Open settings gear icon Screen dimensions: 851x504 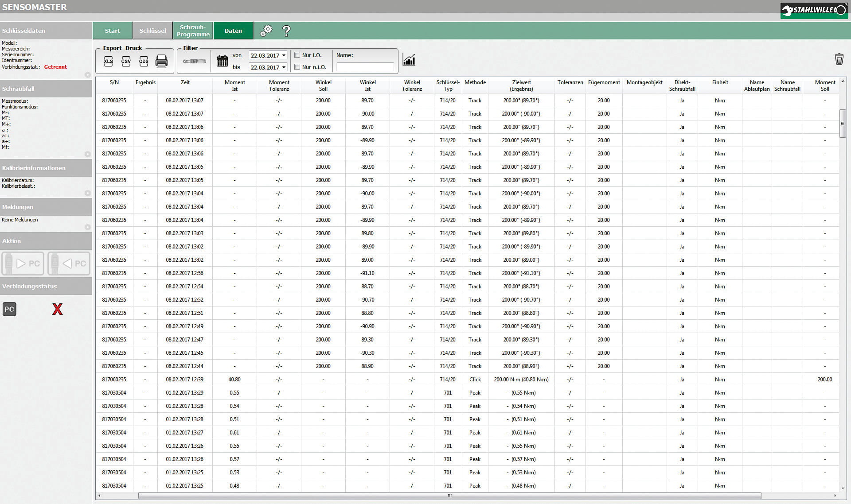click(266, 31)
